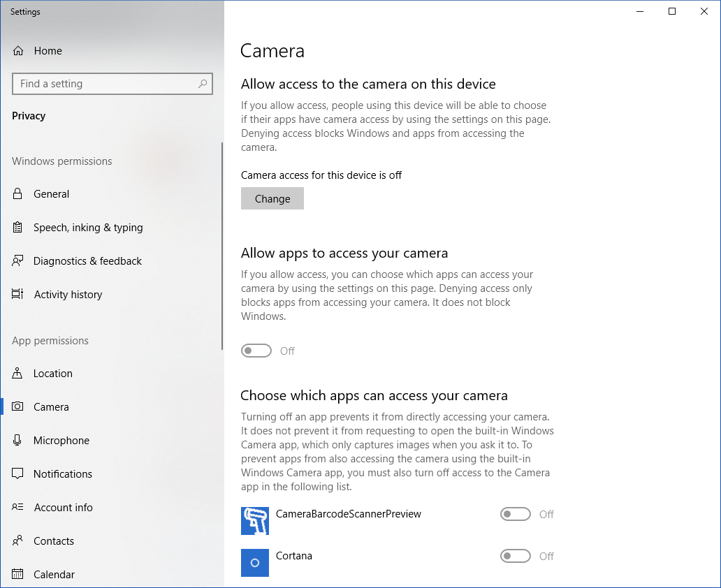Click the Home icon in sidebar
The height and width of the screenshot is (588, 721).
click(18, 51)
